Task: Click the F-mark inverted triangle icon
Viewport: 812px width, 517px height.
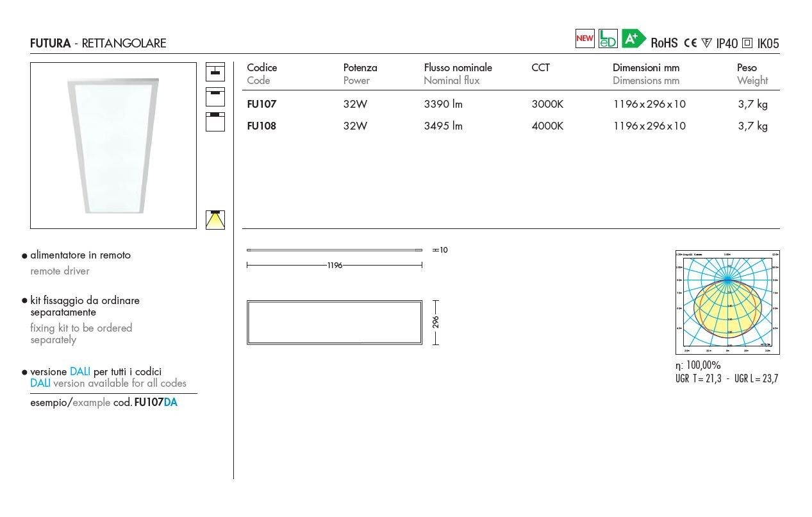Action: [707, 43]
